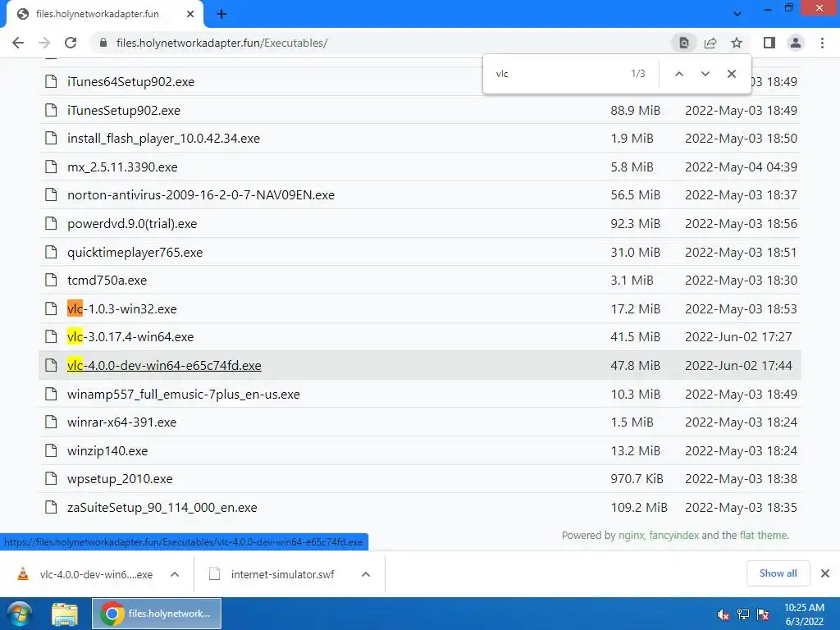840x630 pixels.
Task: Bookmark this page with the star icon
Action: point(737,43)
